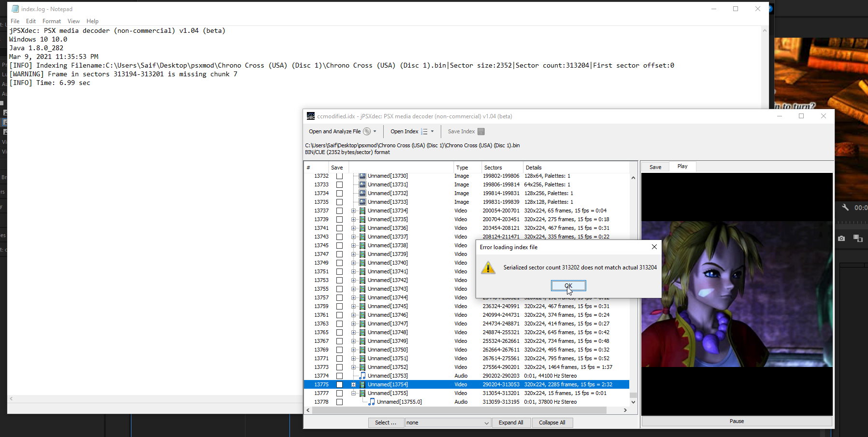Check the save box for Unnamed[13736]
The width and height of the screenshot is (868, 437).
coord(339,228)
